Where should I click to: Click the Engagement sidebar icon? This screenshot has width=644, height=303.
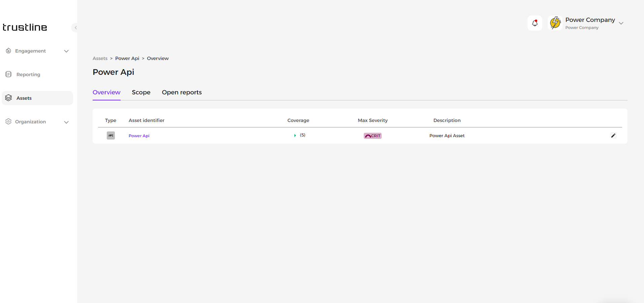pos(8,51)
